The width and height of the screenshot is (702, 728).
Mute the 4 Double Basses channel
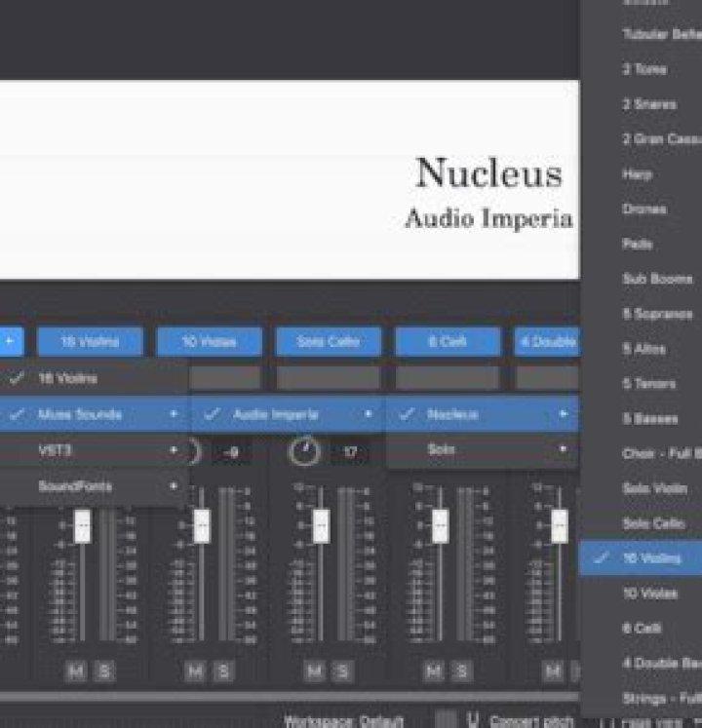point(553,671)
